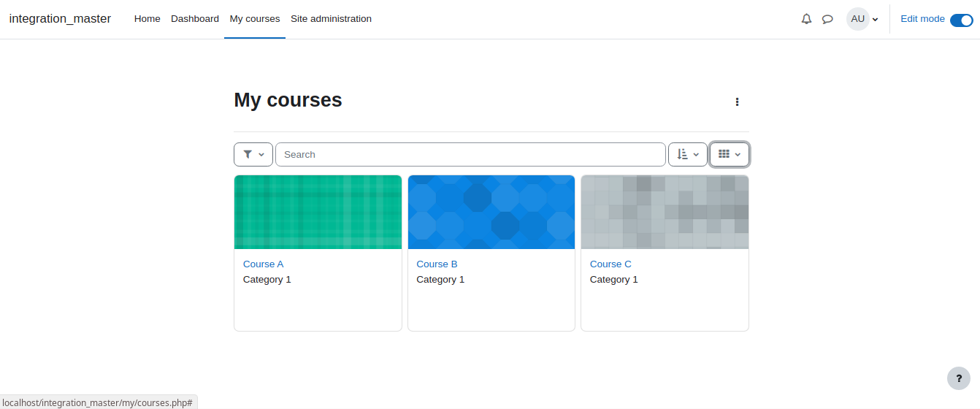Open the messaging speech bubble icon
This screenshot has height=409, width=980.
(x=827, y=19)
